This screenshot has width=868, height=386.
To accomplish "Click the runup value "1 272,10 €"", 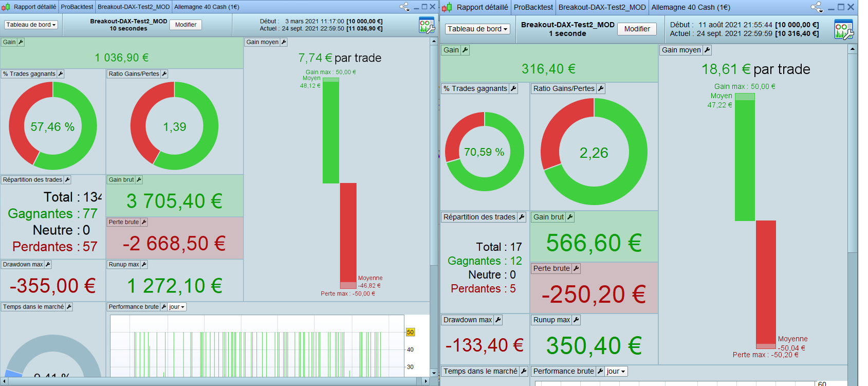I will click(175, 286).
